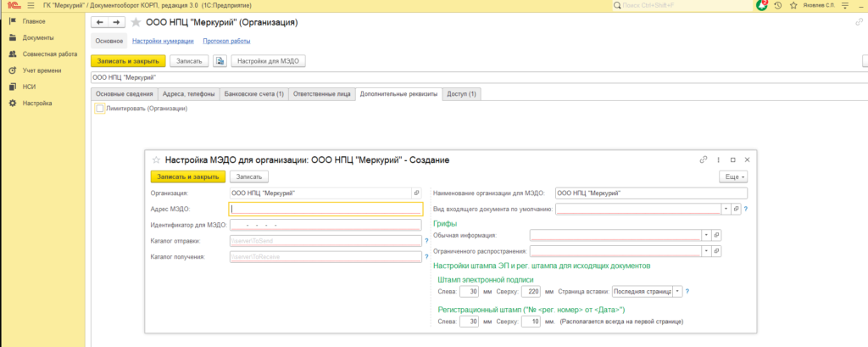868x347 pixels.
Task: Add the organization to favorites via gray star
Action: pos(136,21)
